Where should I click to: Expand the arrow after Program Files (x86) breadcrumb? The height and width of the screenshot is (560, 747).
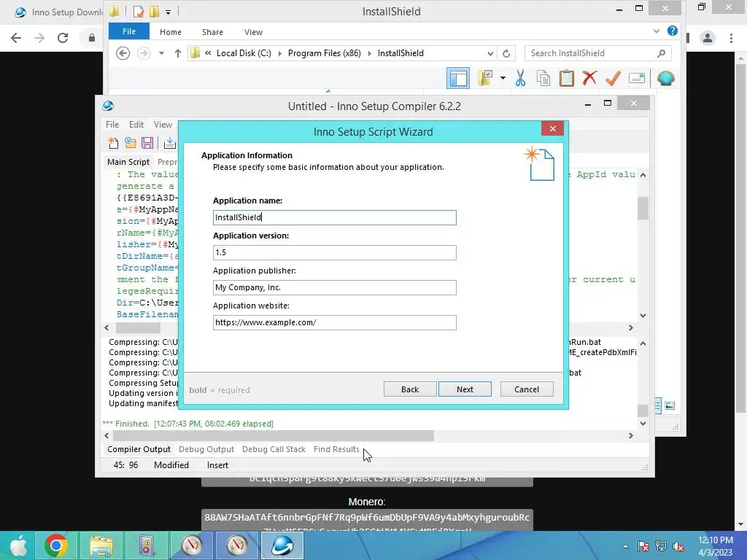tap(369, 53)
